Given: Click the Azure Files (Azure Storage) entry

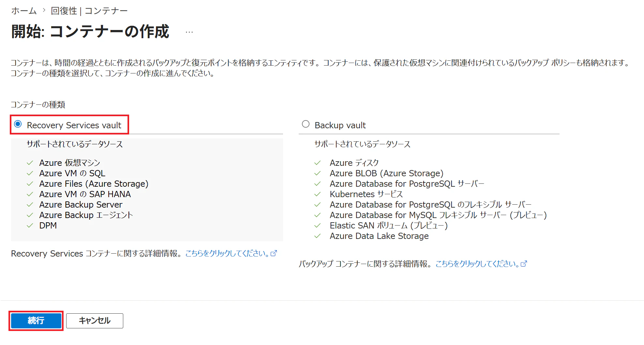Looking at the screenshot, I should [x=94, y=184].
